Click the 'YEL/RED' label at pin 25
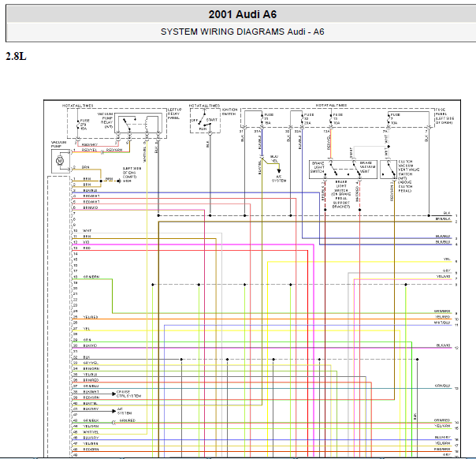This screenshot has width=476, height=459. pos(91,317)
